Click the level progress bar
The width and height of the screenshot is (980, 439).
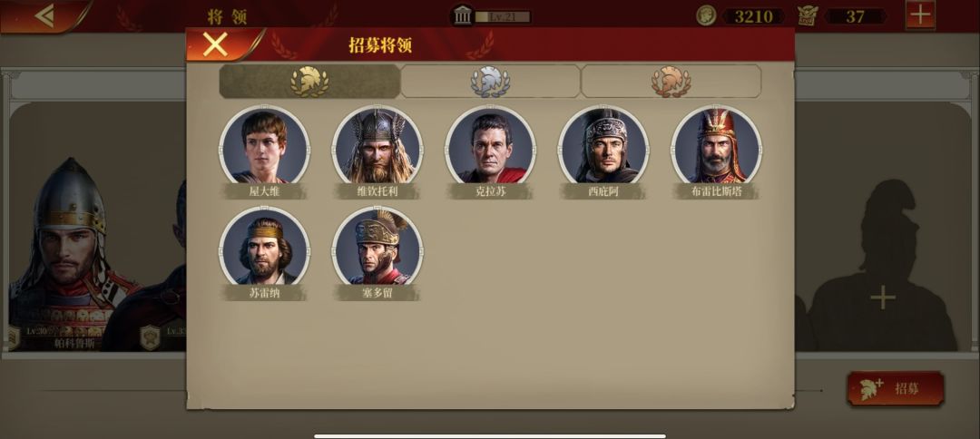click(503, 17)
